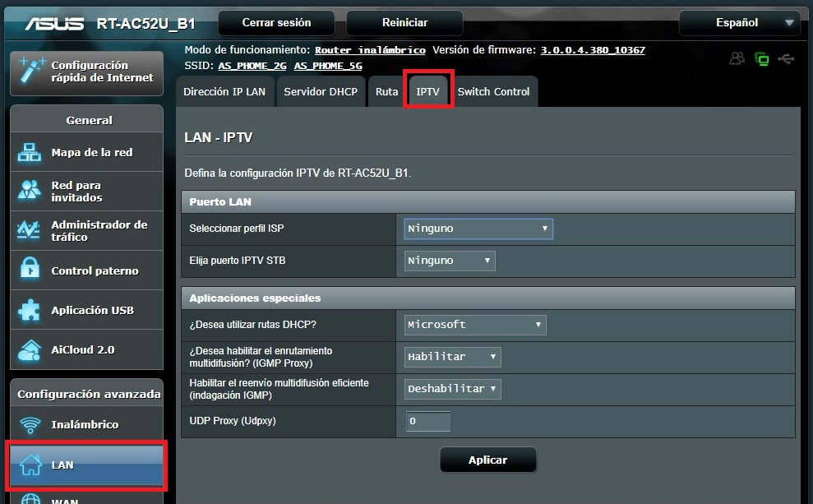Click the WAN globe icon
The image size is (813, 504).
[30, 499]
